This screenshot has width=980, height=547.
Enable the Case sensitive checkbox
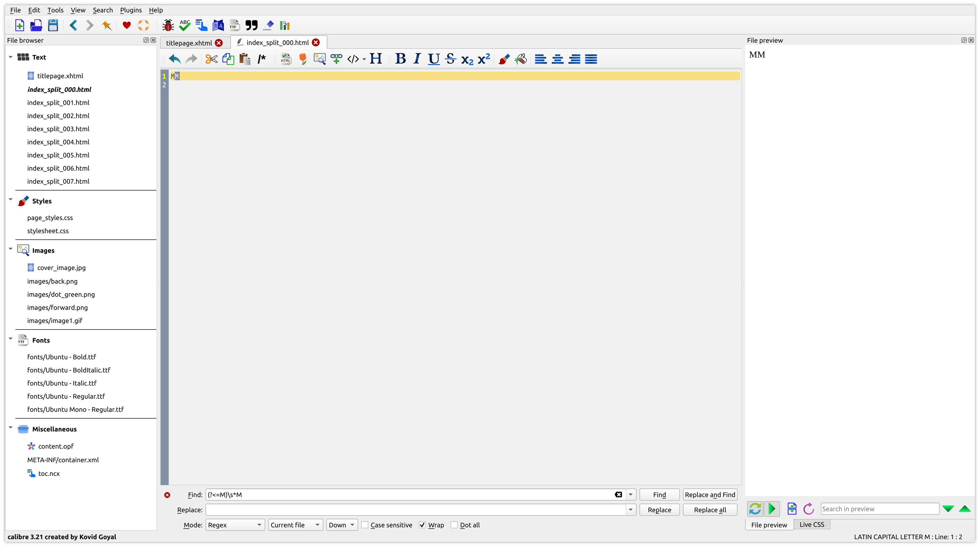tap(364, 525)
